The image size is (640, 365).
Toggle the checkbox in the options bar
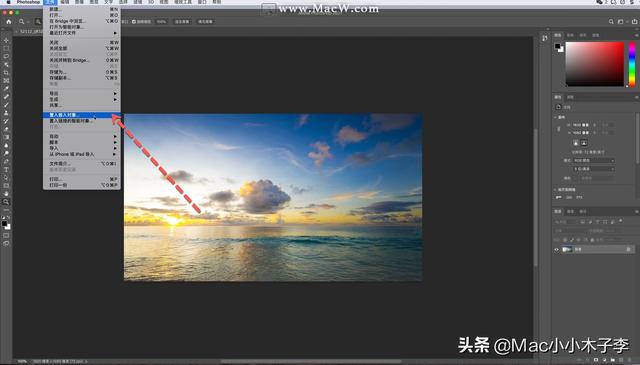point(134,22)
